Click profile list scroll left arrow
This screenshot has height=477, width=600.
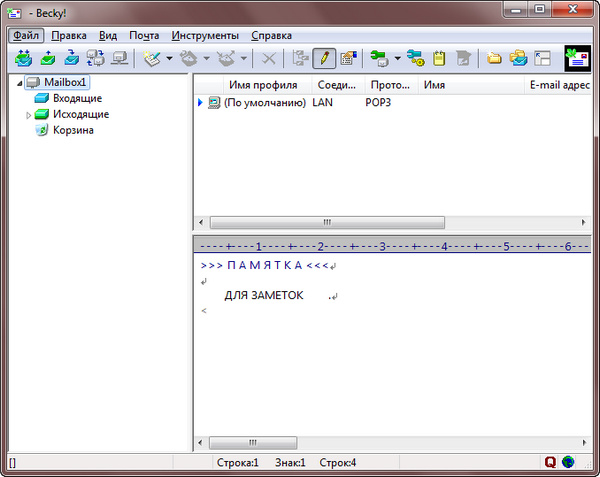pyautogui.click(x=201, y=222)
